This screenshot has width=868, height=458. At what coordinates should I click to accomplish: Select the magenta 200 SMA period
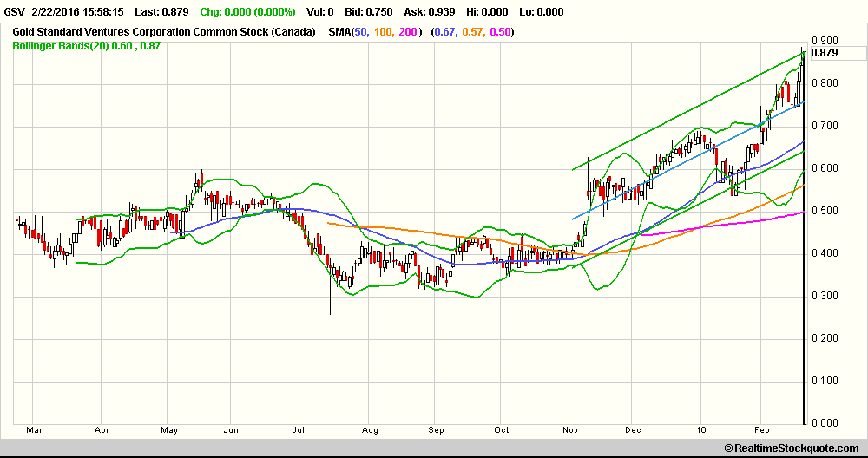coord(407,32)
